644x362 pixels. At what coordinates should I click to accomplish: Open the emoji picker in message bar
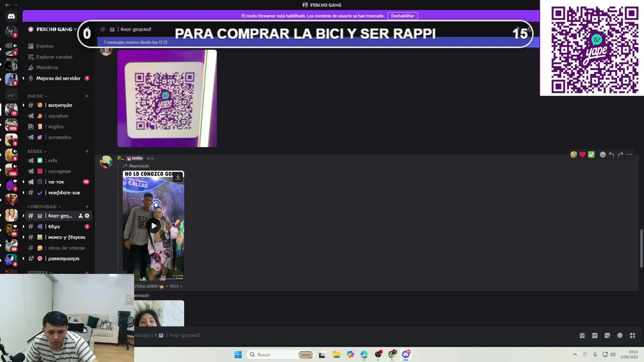click(620, 335)
